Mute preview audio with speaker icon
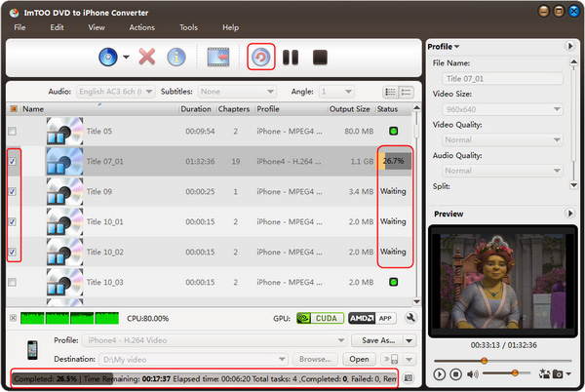 point(472,373)
